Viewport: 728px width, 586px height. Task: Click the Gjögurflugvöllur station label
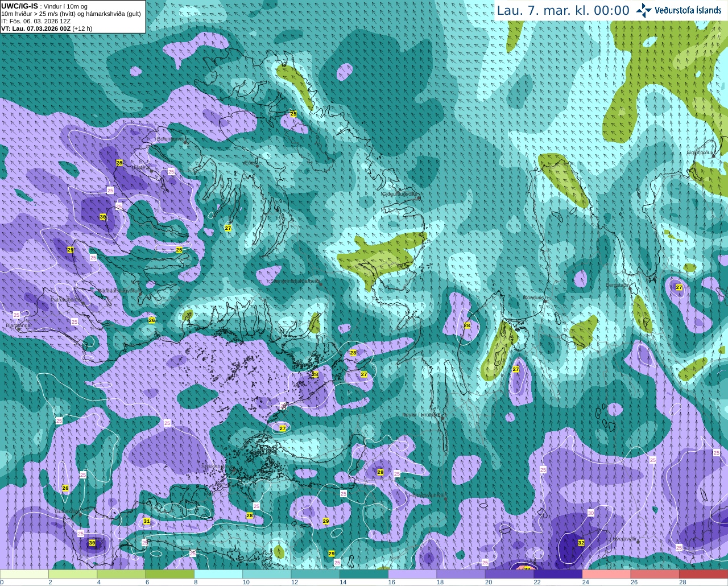[402, 194]
